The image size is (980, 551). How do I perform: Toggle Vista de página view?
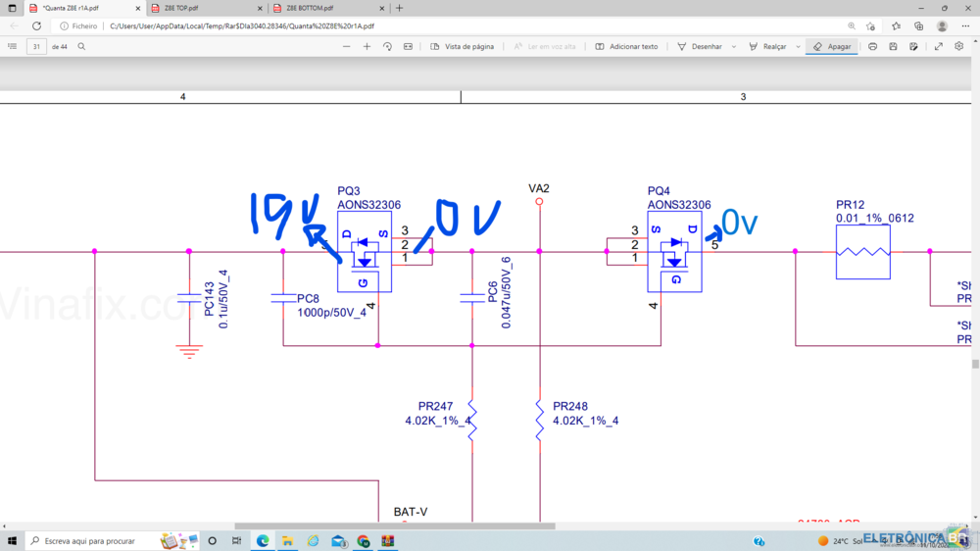(x=463, y=46)
